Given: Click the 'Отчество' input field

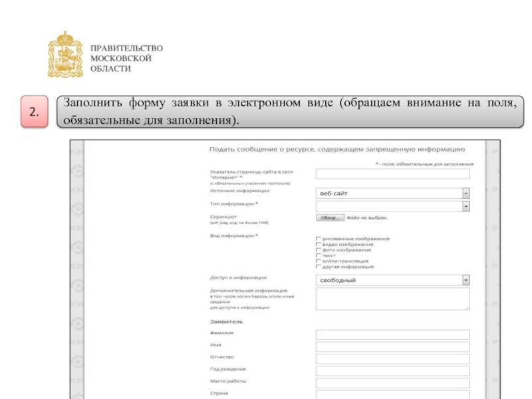Looking at the screenshot, I should (x=392, y=359).
